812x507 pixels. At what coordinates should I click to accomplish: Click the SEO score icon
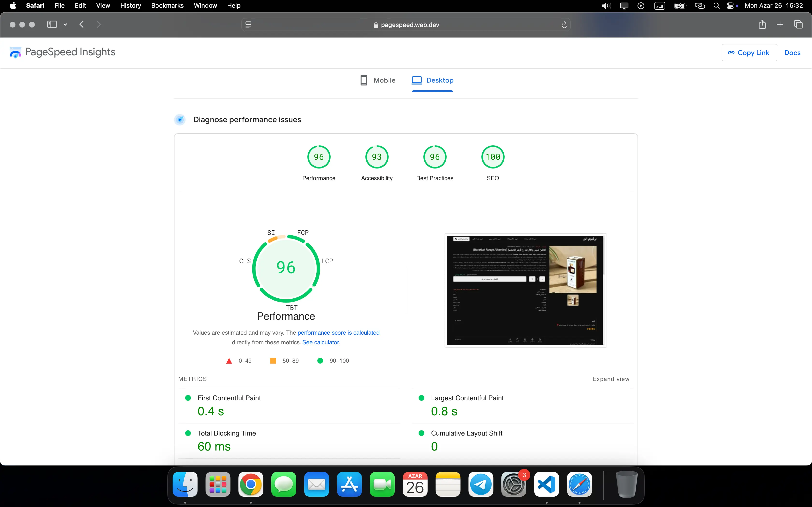point(492,156)
